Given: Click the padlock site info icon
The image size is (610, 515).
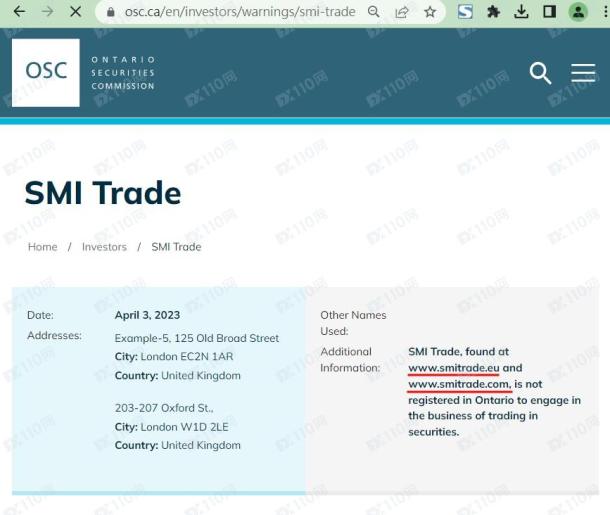Looking at the screenshot, I should 110,12.
